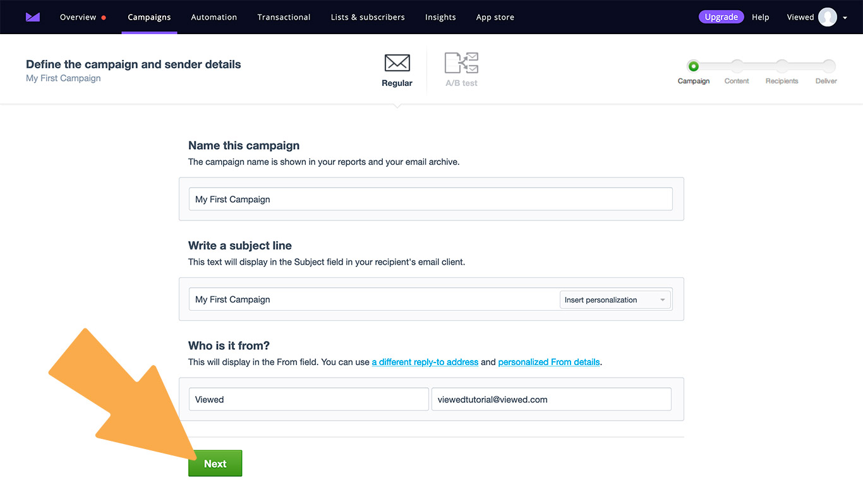
Task: Click the 'Name this campaign' heading
Action: tap(244, 145)
